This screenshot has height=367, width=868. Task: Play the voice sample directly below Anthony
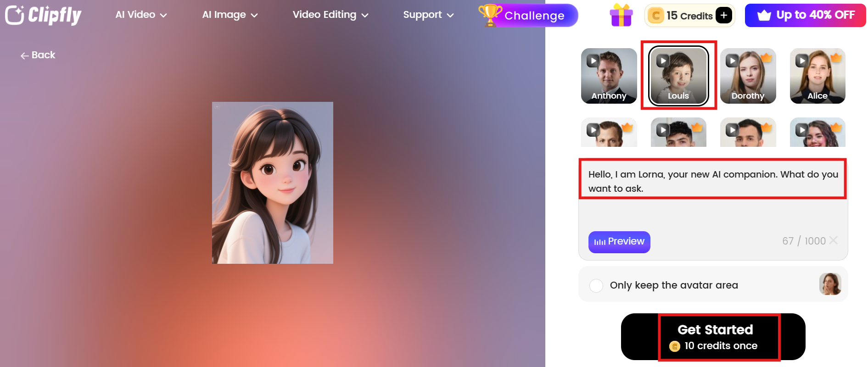click(x=593, y=130)
